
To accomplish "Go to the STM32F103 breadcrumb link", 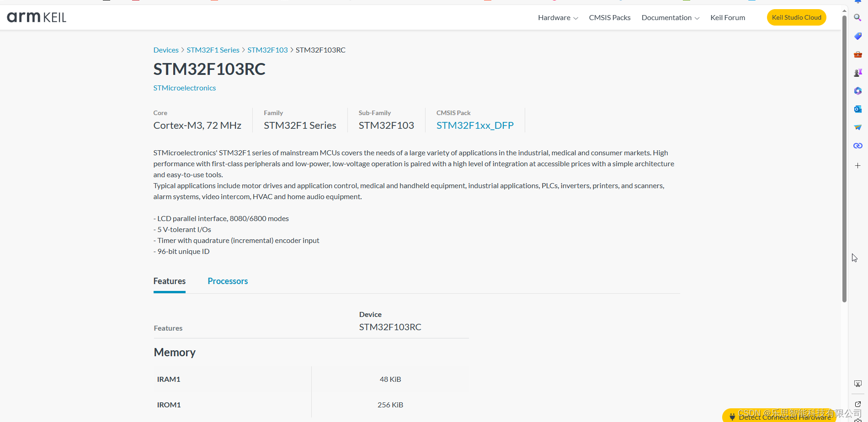I will point(267,50).
